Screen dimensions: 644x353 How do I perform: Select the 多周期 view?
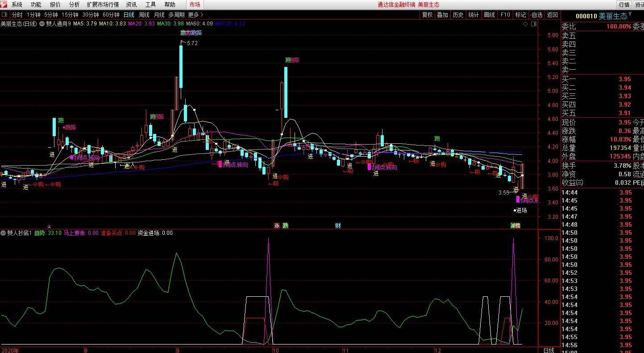click(x=176, y=15)
